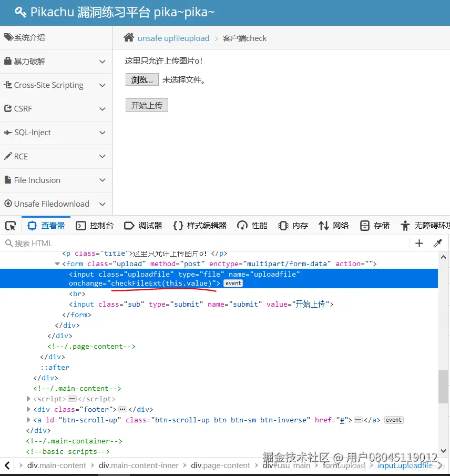Open 无障碍环境 accessibility tab
Viewport: 450px width, 476px height.
[425, 226]
